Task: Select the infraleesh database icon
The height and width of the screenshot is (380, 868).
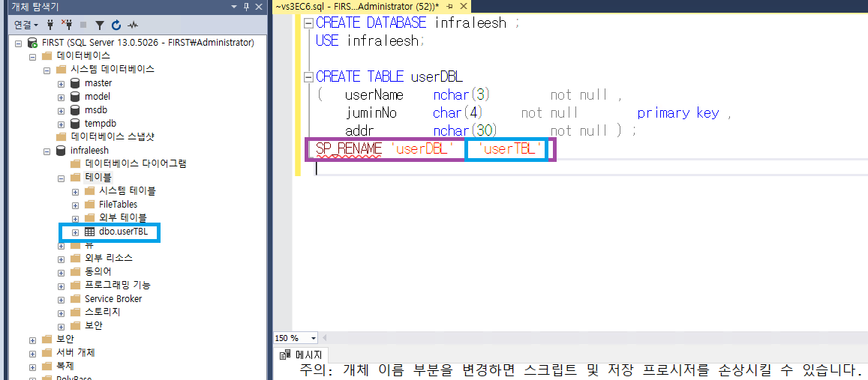Action: tap(61, 151)
